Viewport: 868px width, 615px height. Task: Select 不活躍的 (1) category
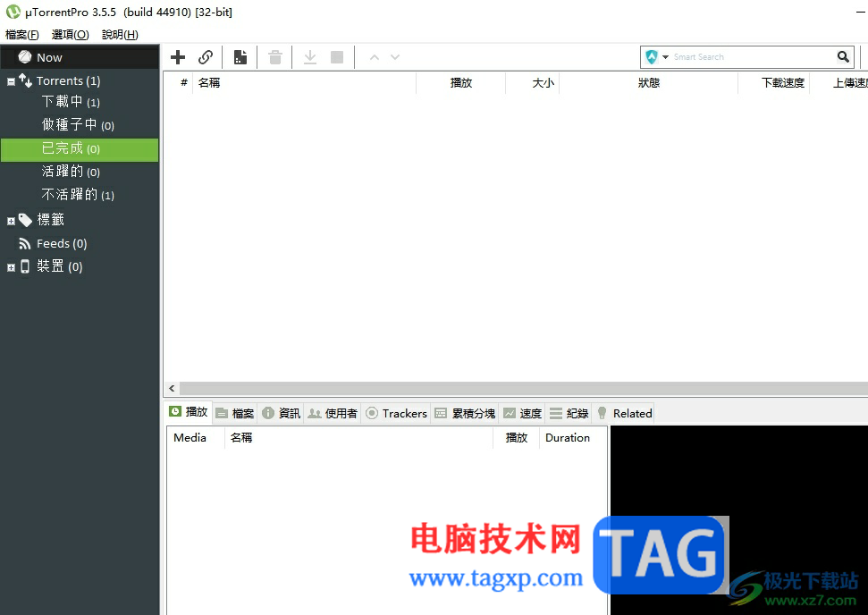pos(78,195)
